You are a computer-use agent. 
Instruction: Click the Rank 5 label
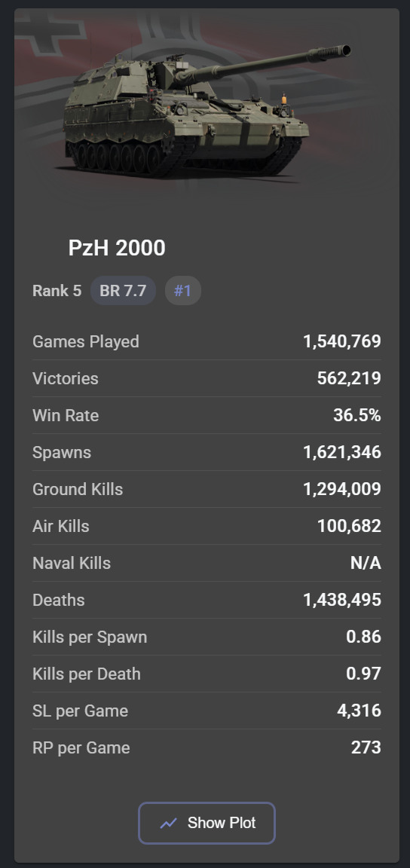(57, 291)
